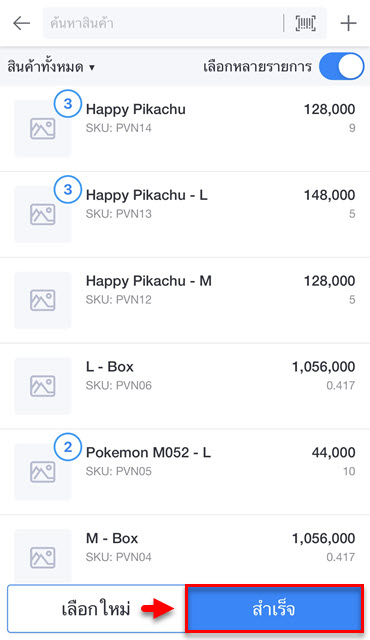
Task: Click dropdown arrow next to สินค้าทั้งหมด
Action: tap(92, 67)
